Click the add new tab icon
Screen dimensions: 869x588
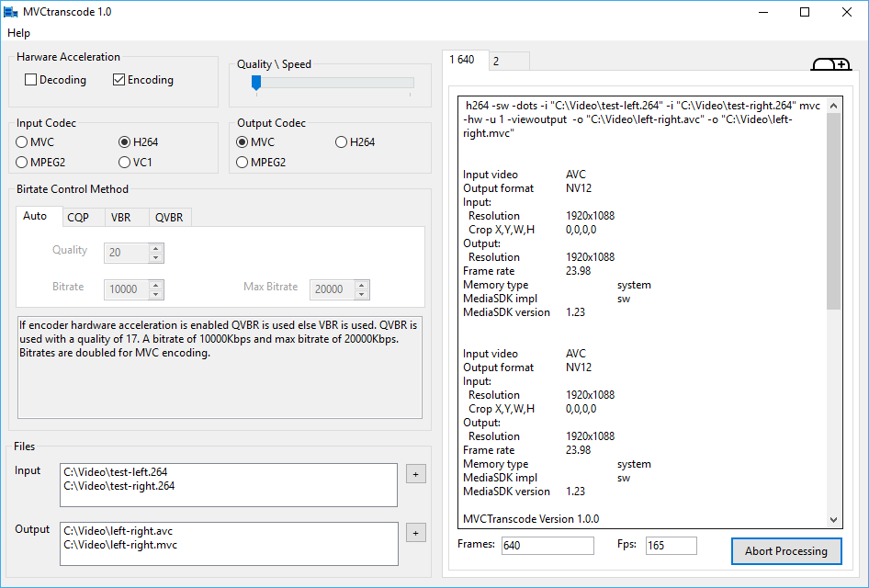click(x=830, y=64)
